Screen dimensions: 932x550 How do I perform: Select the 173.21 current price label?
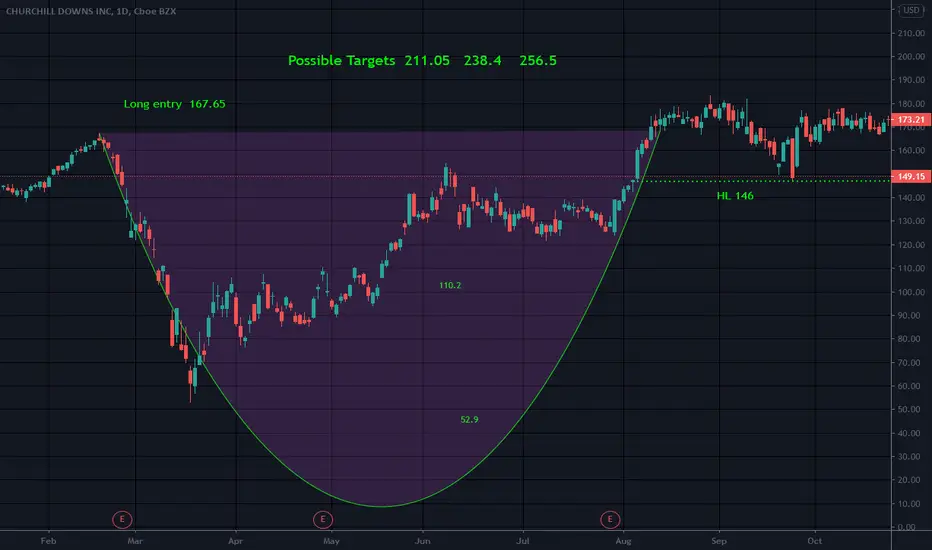[x=911, y=120]
